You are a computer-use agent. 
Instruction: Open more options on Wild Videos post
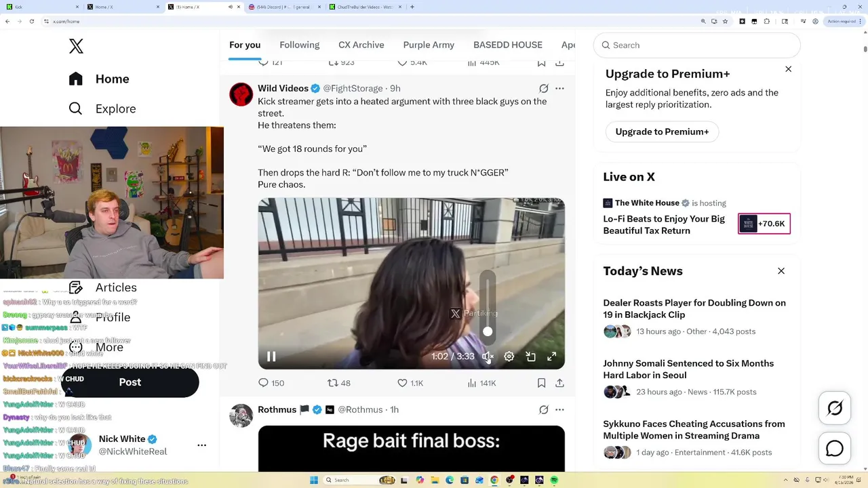559,88
